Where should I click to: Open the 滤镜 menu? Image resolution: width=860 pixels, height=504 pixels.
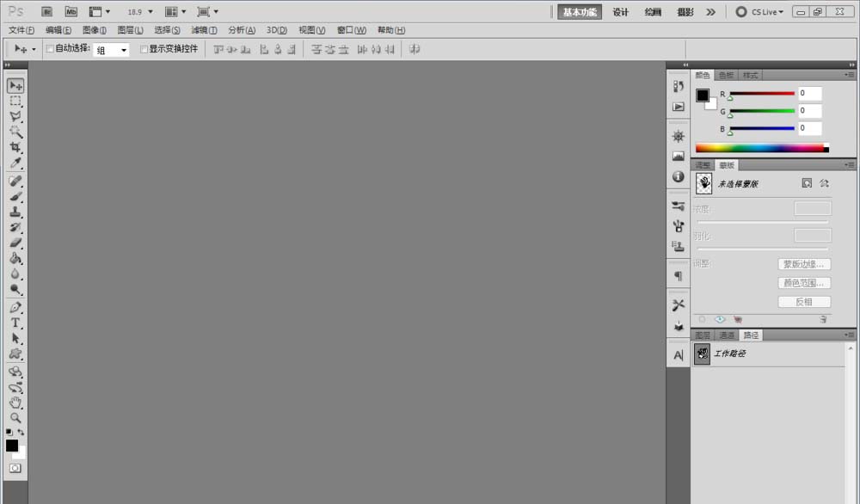click(x=204, y=29)
